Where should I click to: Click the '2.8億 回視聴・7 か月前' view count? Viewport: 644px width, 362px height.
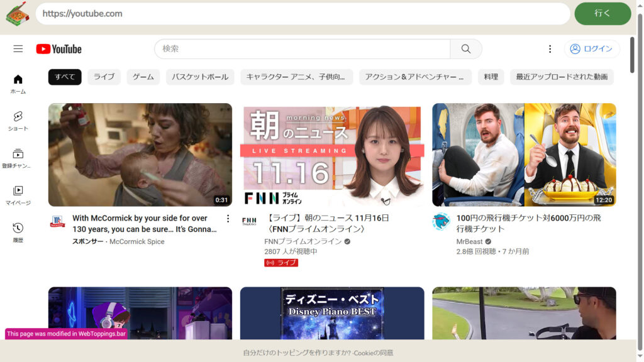point(492,251)
